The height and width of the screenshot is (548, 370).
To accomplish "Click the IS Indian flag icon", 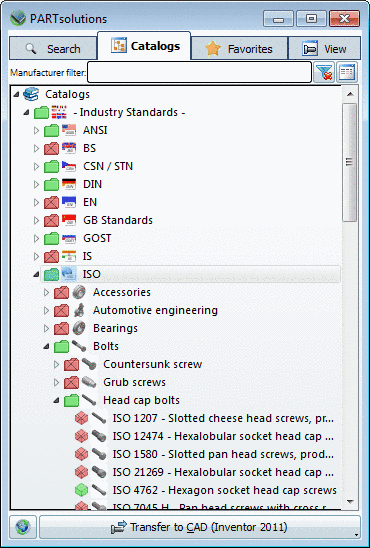I will pyautogui.click(x=69, y=256).
